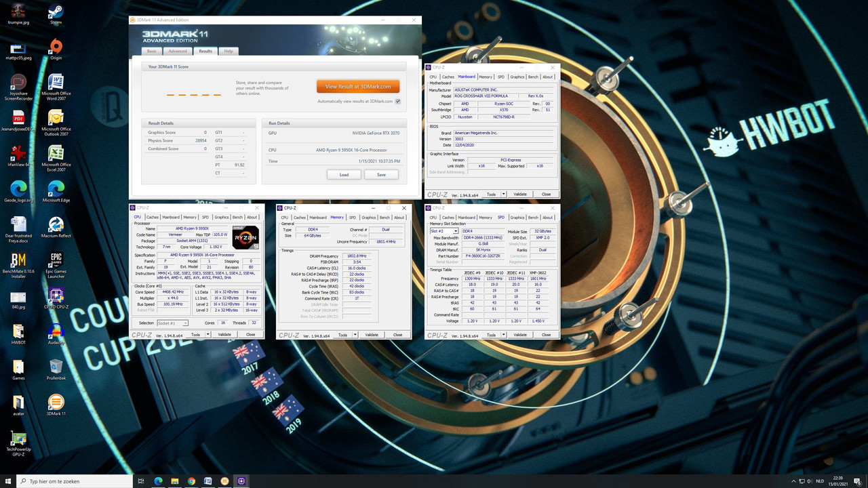Select the Epic Games Launcher icon
Image resolution: width=868 pixels, height=488 pixels.
pos(56,265)
